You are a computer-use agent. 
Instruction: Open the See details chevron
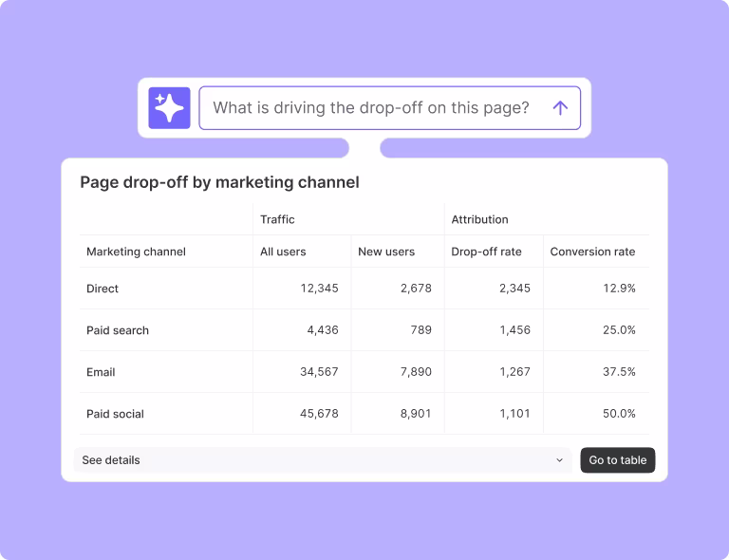559,460
